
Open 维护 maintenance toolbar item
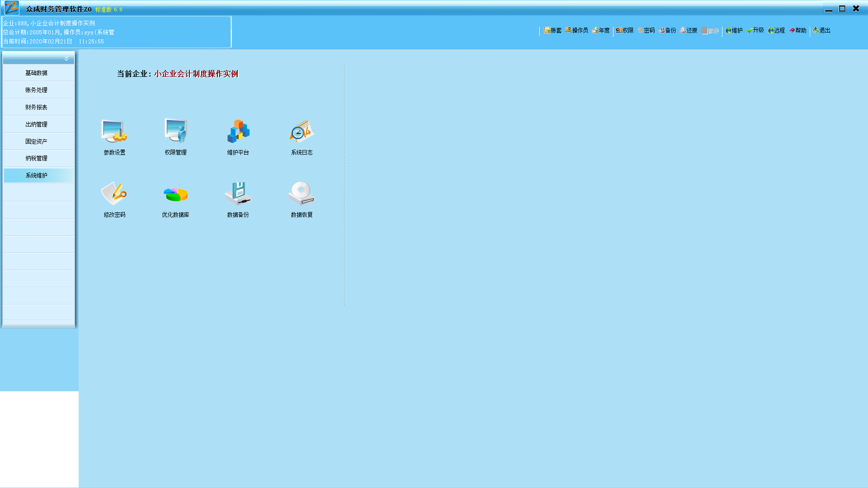[734, 30]
